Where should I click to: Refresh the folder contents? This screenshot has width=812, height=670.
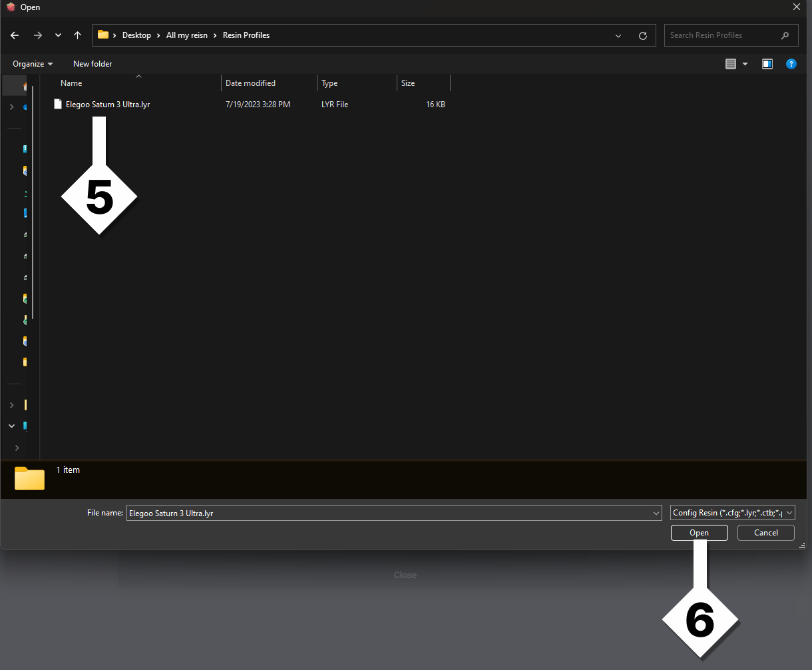643,35
